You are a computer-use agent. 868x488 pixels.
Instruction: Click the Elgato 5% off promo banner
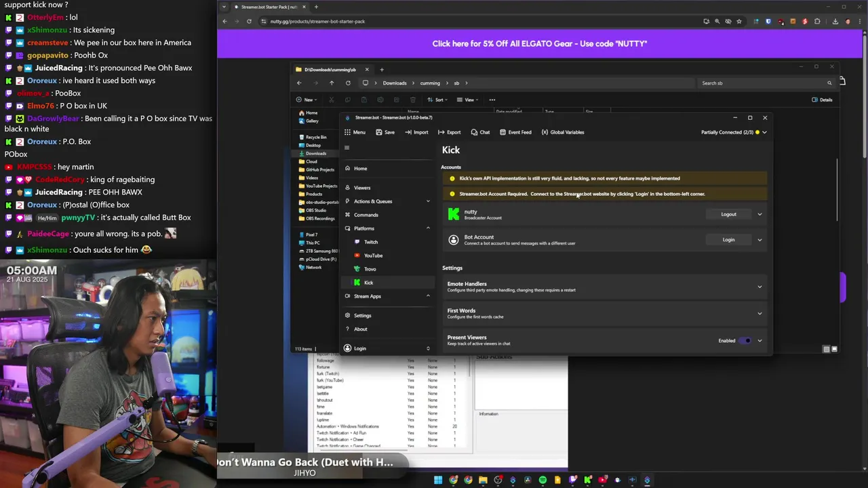(x=540, y=43)
